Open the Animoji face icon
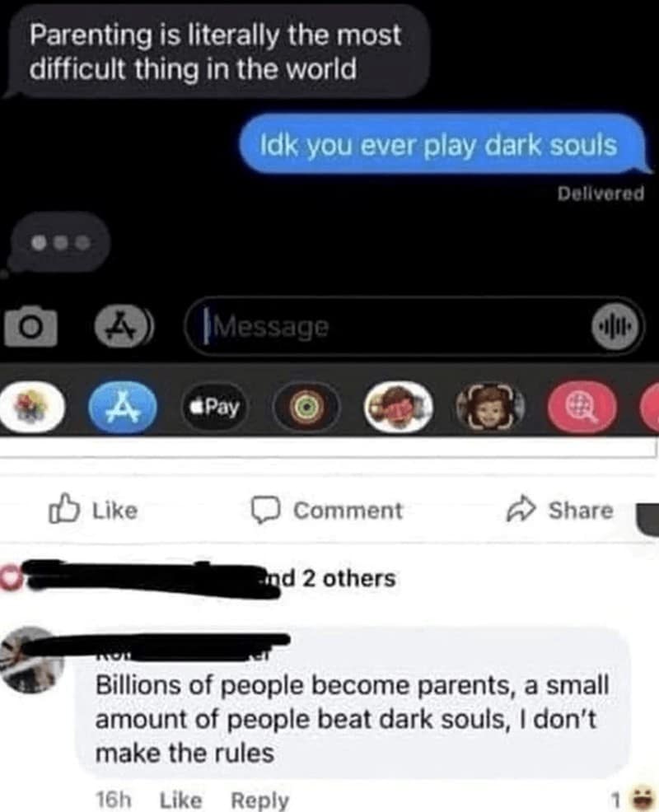The width and height of the screenshot is (659, 812). click(490, 407)
